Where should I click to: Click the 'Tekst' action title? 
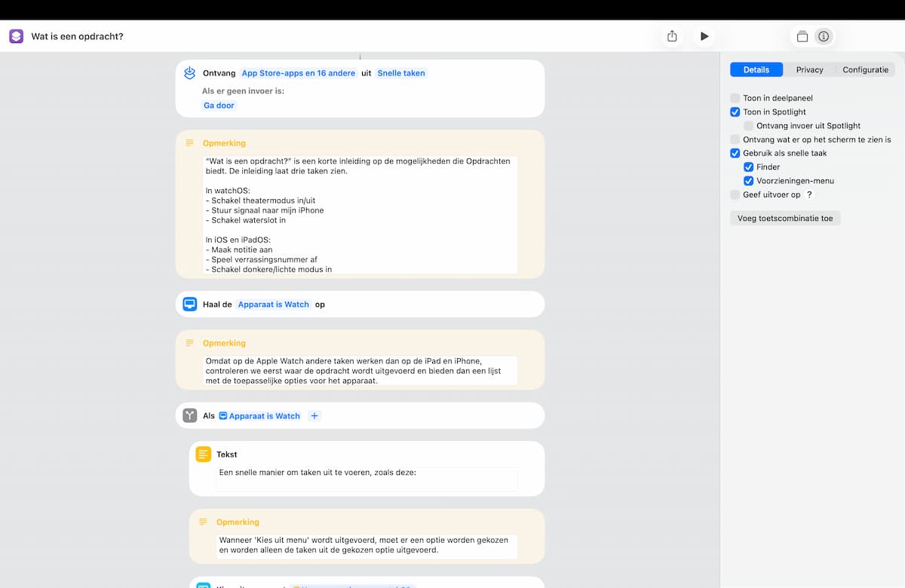(227, 455)
